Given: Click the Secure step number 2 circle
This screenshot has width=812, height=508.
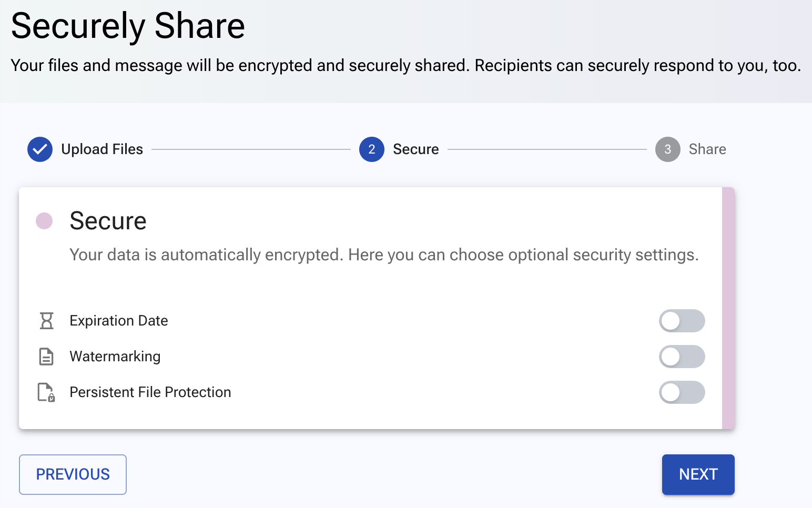Looking at the screenshot, I should (371, 149).
